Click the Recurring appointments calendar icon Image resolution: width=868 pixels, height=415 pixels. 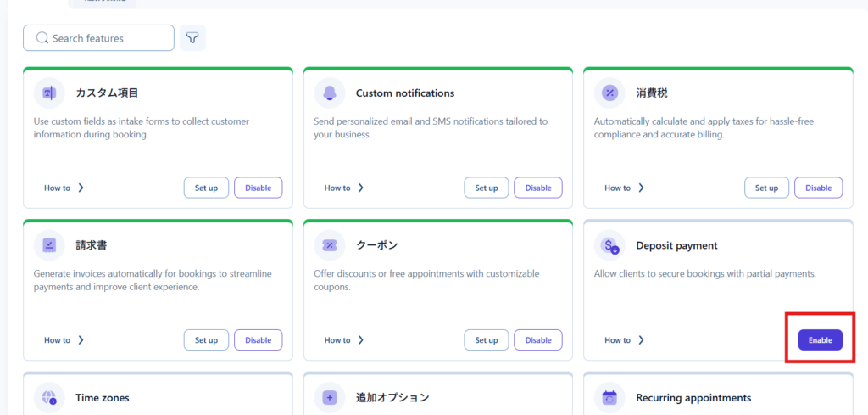click(x=609, y=397)
